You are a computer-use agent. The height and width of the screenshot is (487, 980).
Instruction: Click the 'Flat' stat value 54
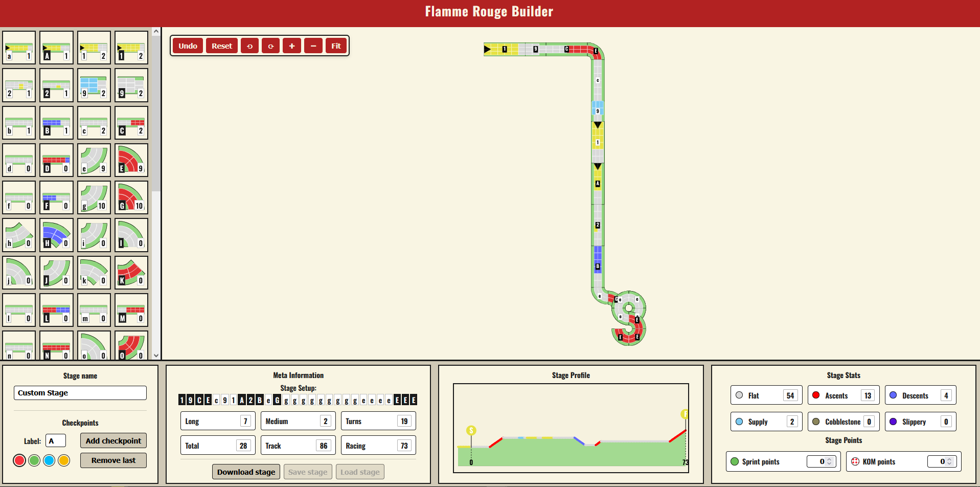pos(790,395)
